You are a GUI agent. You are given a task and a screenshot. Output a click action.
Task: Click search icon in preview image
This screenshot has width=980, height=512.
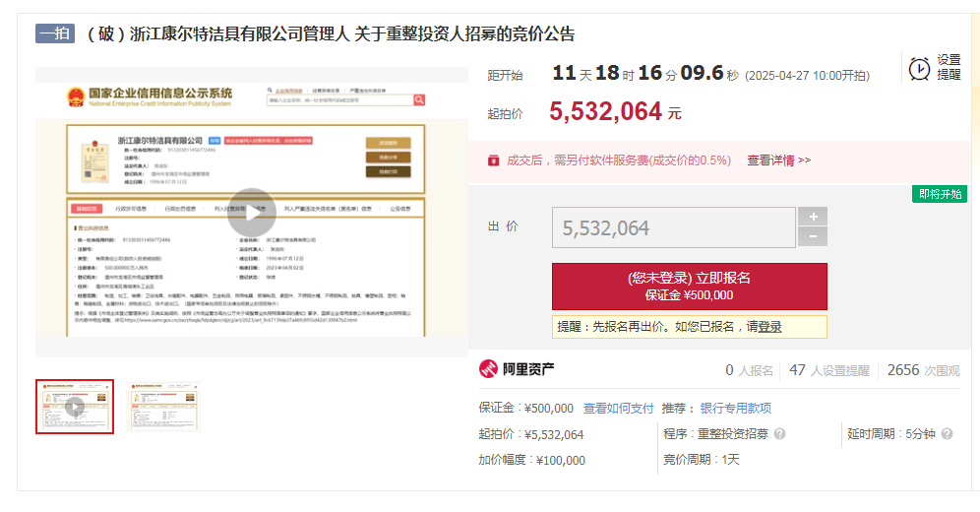coord(419,99)
